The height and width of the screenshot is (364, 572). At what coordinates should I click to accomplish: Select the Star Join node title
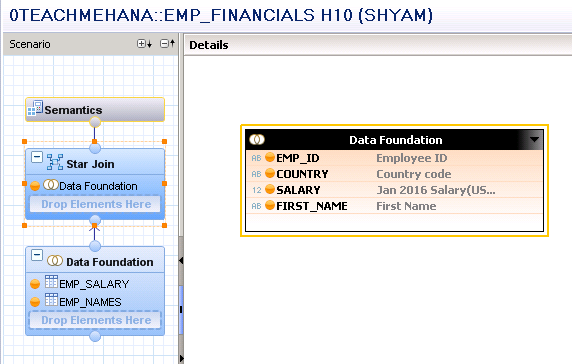90,164
